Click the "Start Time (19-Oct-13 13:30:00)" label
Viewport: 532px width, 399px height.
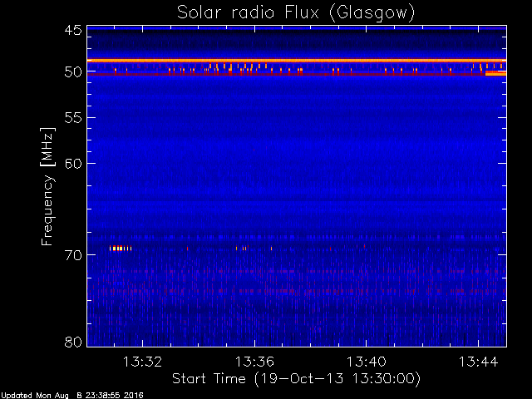[296, 379]
